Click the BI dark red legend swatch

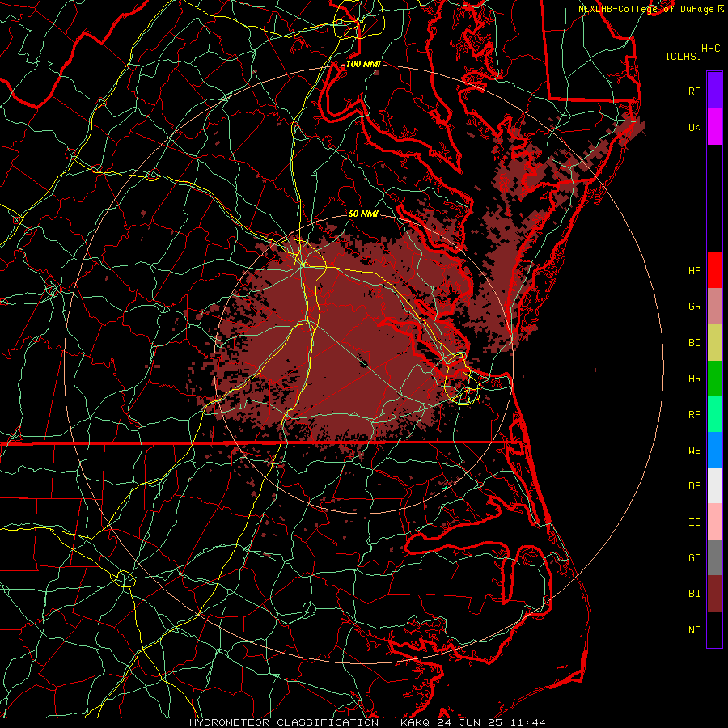[714, 594]
